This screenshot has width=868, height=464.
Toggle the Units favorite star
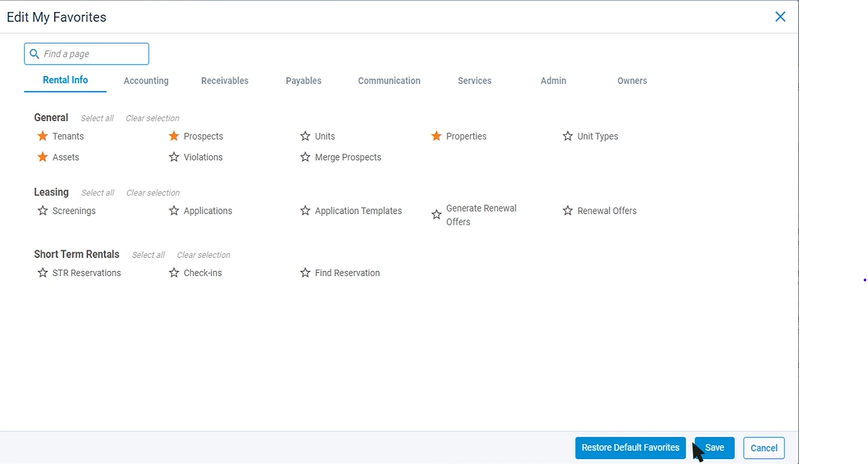click(x=305, y=136)
